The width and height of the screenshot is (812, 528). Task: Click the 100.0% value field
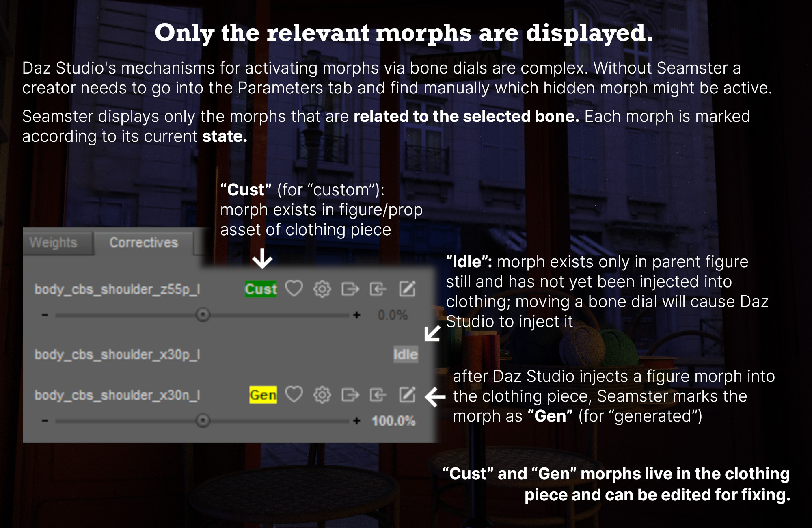393,421
